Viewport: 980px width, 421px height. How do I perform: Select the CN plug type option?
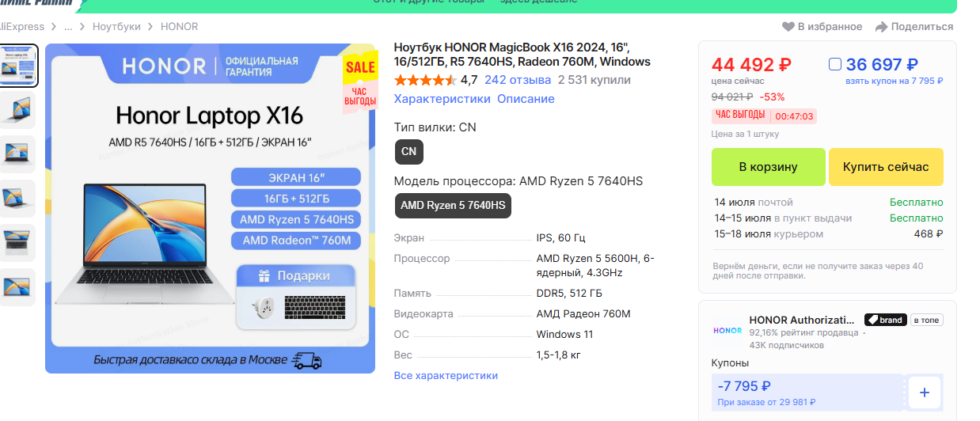(409, 152)
